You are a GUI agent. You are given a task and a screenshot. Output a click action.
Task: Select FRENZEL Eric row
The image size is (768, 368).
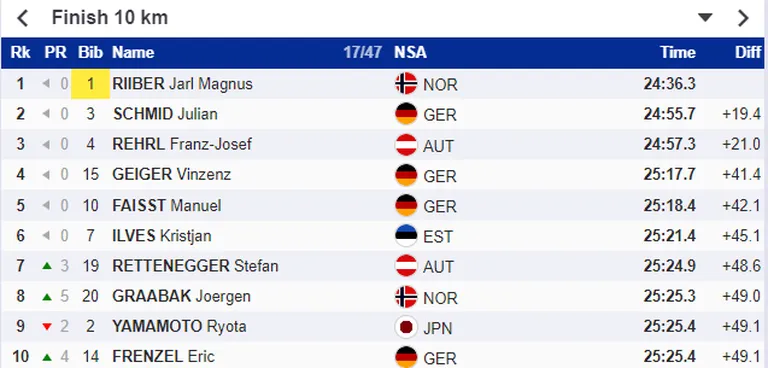(384, 357)
